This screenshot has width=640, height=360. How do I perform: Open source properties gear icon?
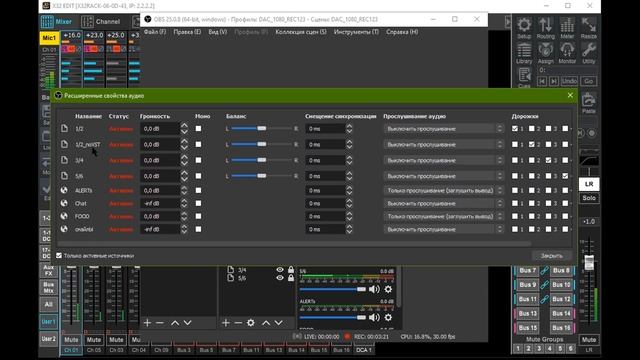[x=251, y=323]
